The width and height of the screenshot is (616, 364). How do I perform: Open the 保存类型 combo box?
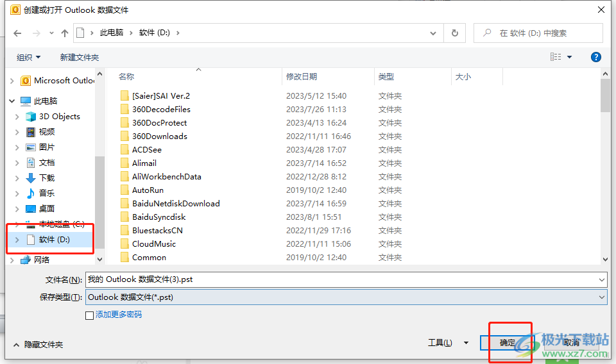point(346,297)
